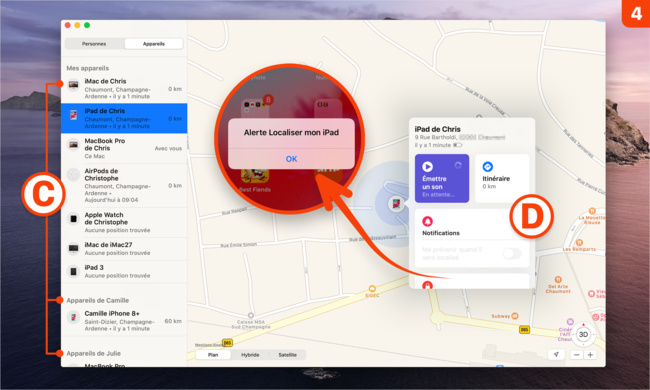650x390 pixels.
Task: Switch map to Plan view
Action: pyautogui.click(x=213, y=355)
